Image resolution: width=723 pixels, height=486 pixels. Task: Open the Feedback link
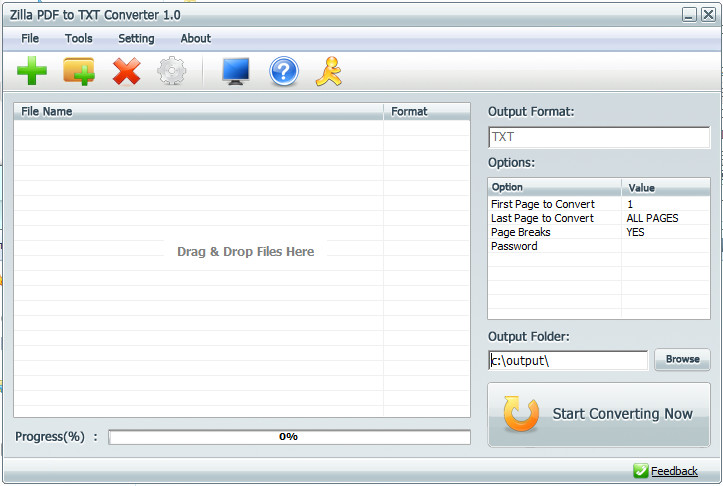[x=674, y=471]
